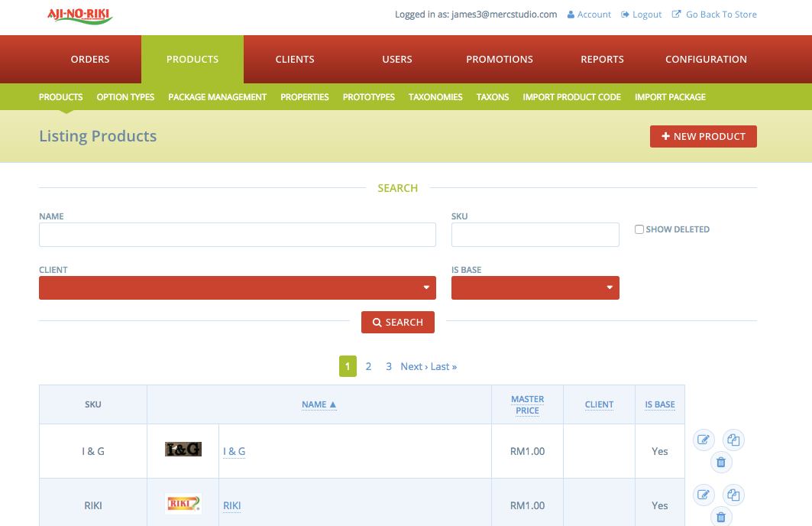812x526 pixels.
Task: Click the clone icon for I & G product
Action: coord(733,440)
